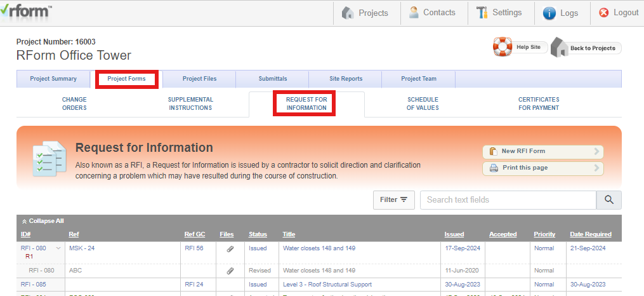Screen dimensions: 644x296
Task: Open Contacts from top navigation
Action: point(432,13)
